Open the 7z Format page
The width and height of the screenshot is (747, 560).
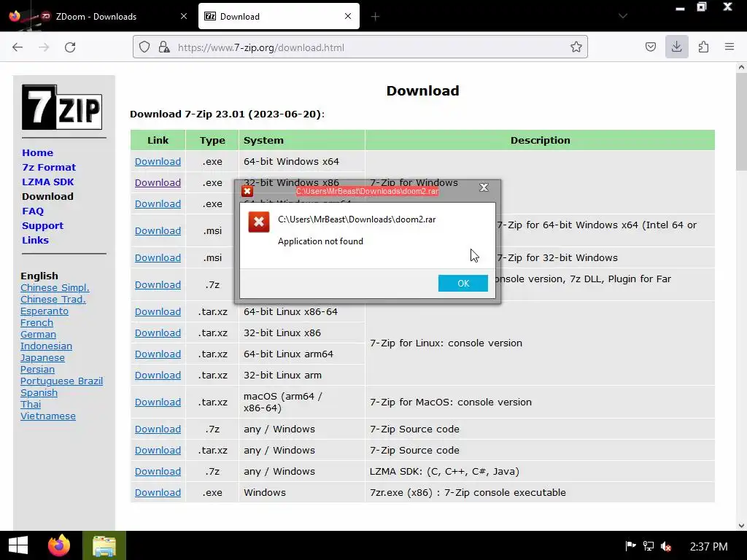[49, 167]
